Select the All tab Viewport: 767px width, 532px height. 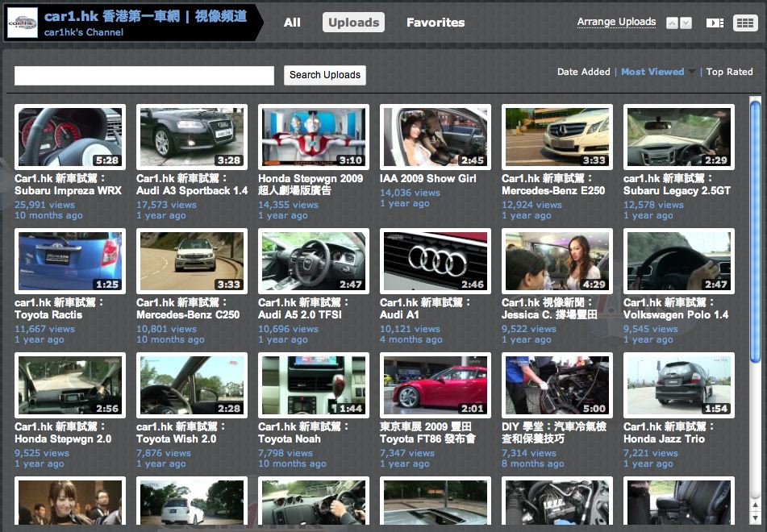[x=292, y=23]
